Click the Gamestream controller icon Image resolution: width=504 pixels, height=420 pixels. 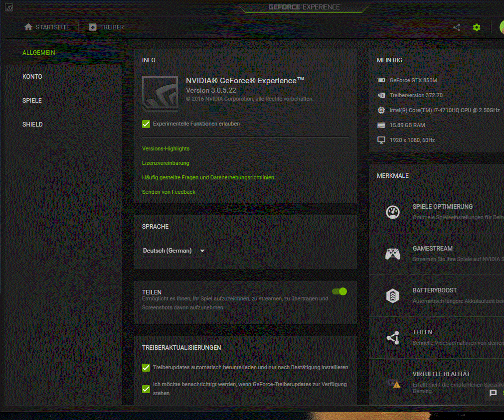tap(393, 254)
